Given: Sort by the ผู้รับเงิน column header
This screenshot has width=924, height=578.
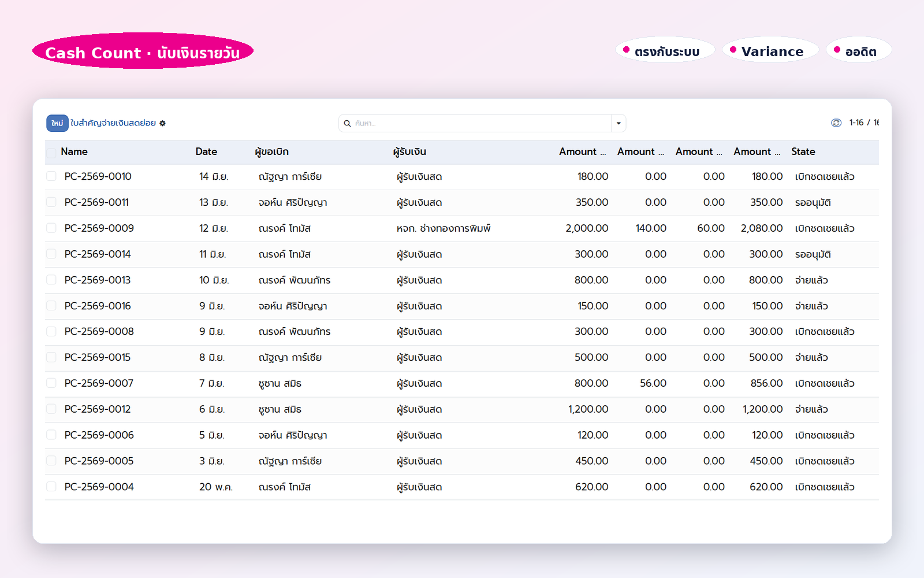Looking at the screenshot, I should click(409, 151).
